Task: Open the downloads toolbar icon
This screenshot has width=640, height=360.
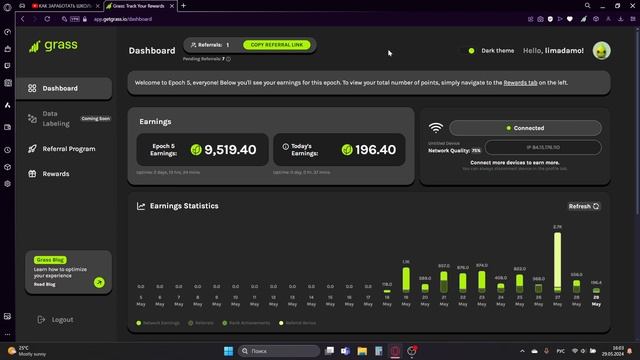Action: [620, 19]
